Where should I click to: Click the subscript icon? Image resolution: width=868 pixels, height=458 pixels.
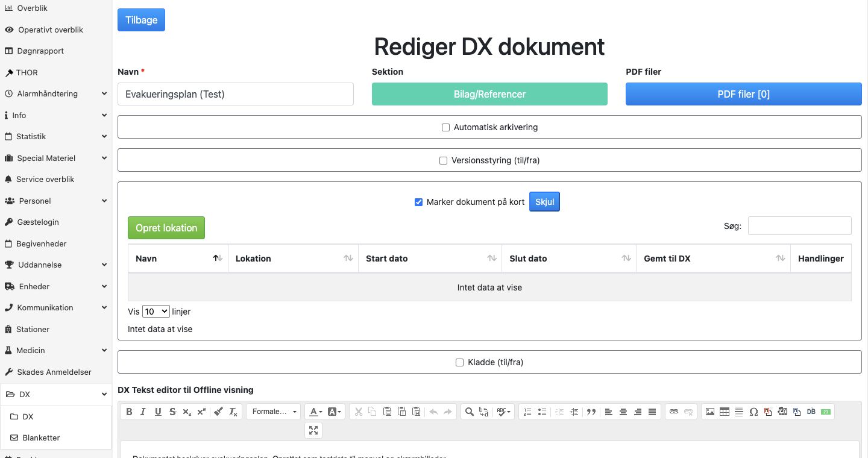187,412
